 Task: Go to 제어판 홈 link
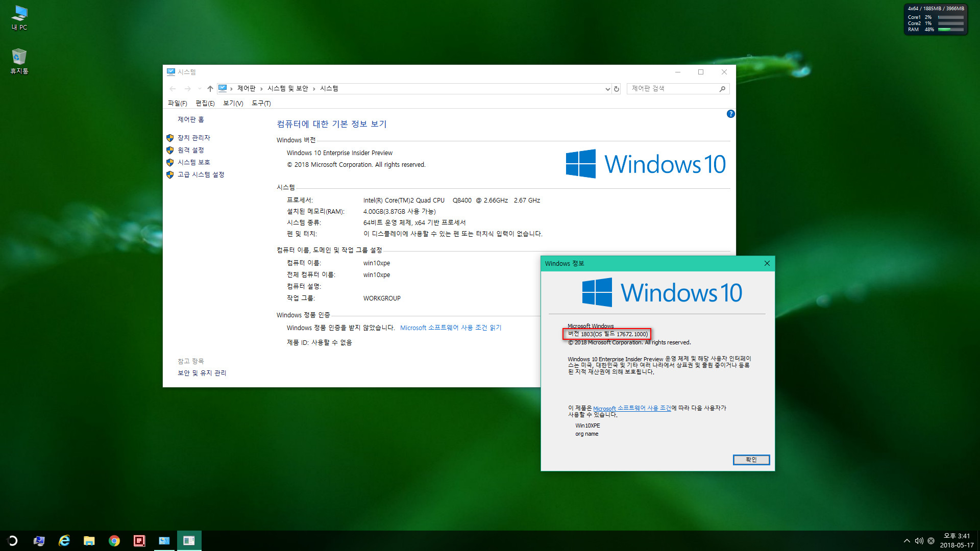click(191, 119)
